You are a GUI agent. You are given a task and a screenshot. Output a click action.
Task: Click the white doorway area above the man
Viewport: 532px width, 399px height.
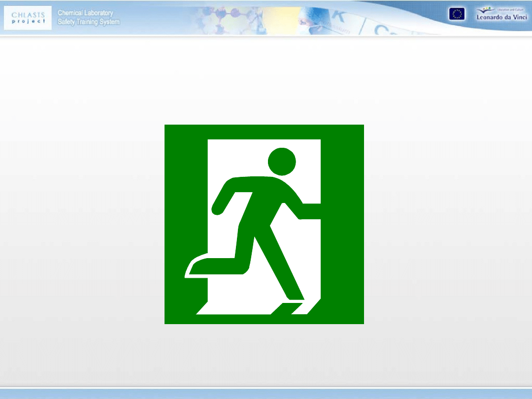click(x=236, y=155)
